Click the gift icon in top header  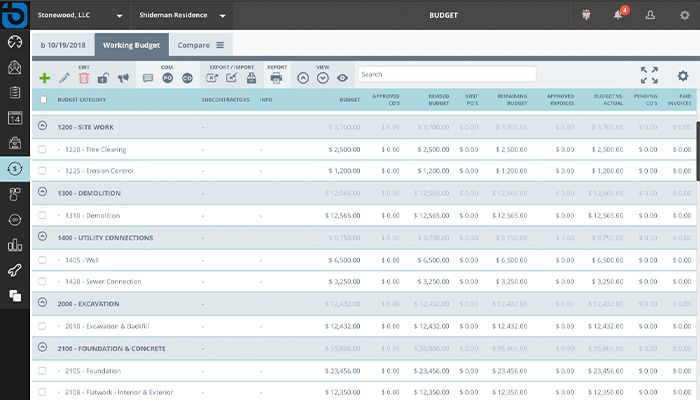point(586,15)
